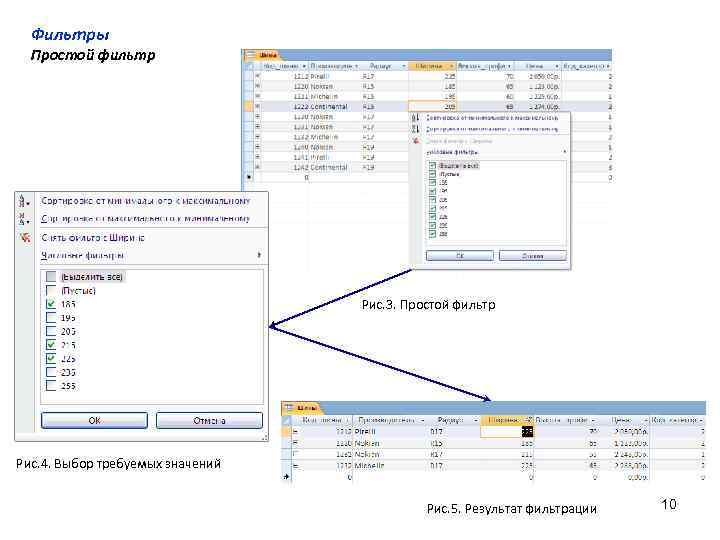Open Цена column dropdown in result table

(645, 420)
